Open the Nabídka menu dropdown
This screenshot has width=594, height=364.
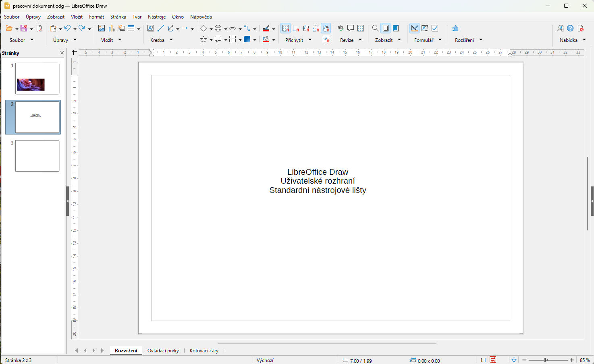tap(584, 40)
